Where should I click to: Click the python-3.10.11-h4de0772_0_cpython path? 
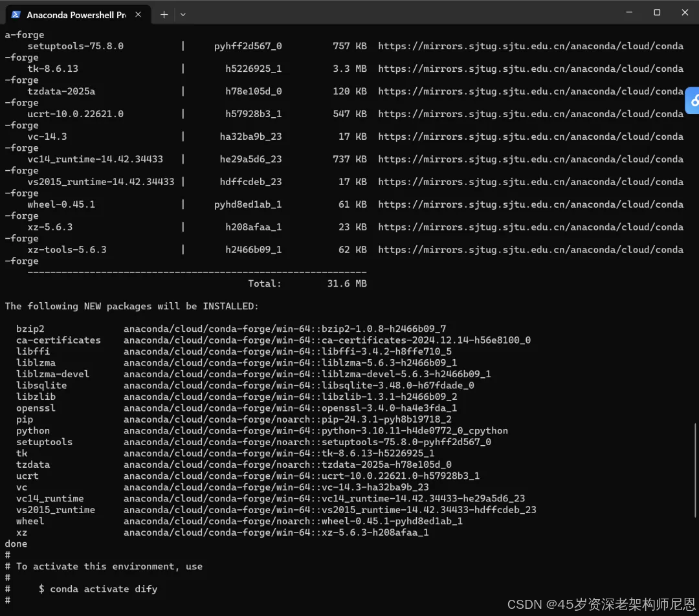(x=316, y=430)
